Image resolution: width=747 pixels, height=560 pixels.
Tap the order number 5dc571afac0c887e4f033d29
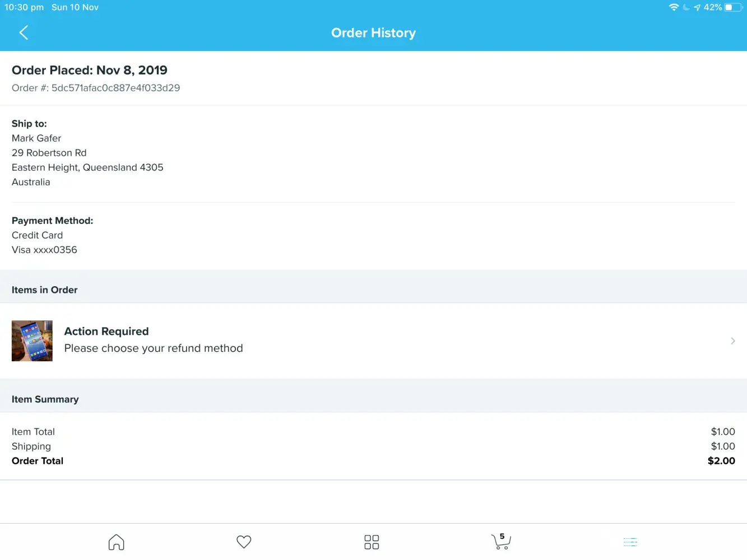click(115, 88)
